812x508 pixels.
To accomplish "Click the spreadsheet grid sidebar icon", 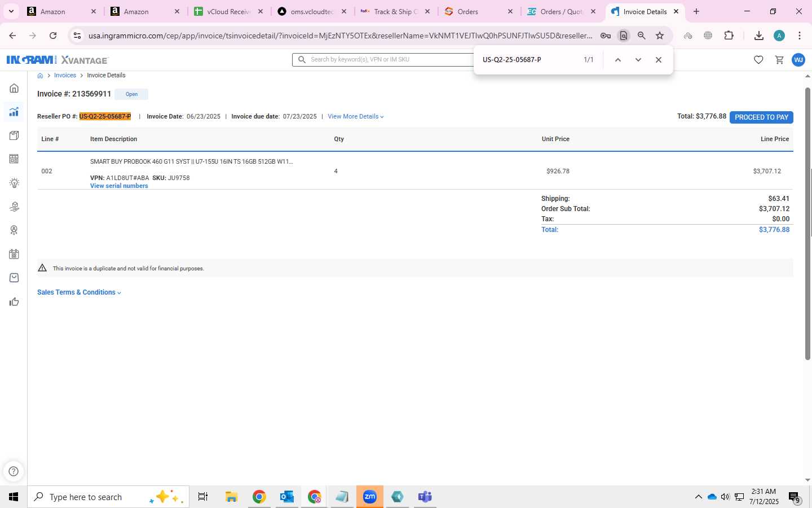I will [x=14, y=159].
